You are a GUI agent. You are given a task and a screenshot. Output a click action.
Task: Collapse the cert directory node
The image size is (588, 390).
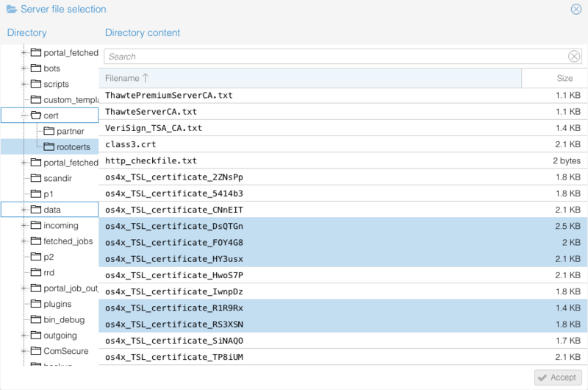pos(24,116)
